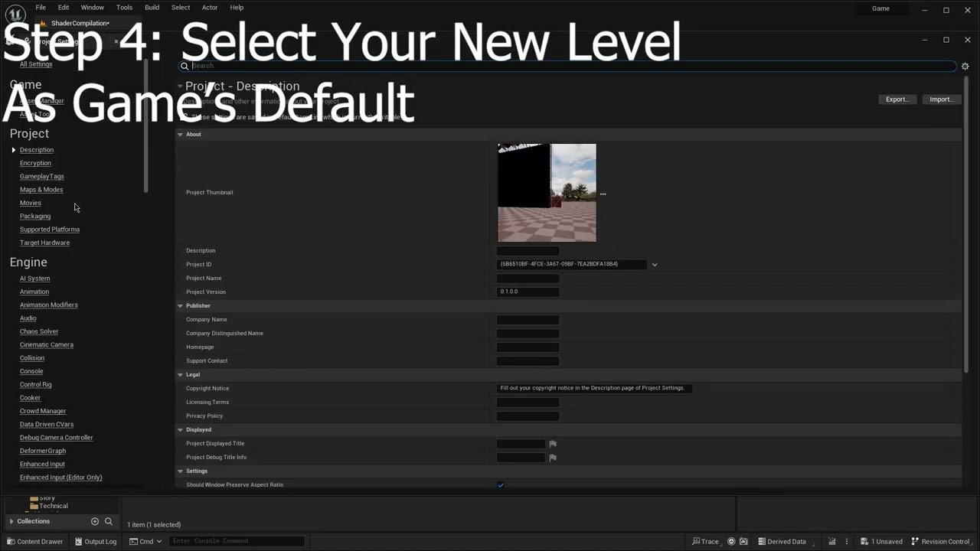This screenshot has width=980, height=551.
Task: Open the Revision Control menu
Action: coord(940,542)
